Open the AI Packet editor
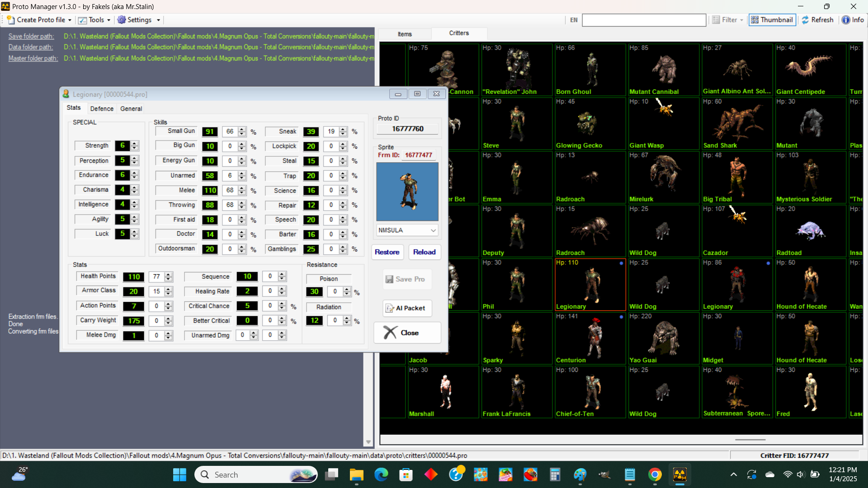Image resolution: width=868 pixels, height=488 pixels. 407,308
